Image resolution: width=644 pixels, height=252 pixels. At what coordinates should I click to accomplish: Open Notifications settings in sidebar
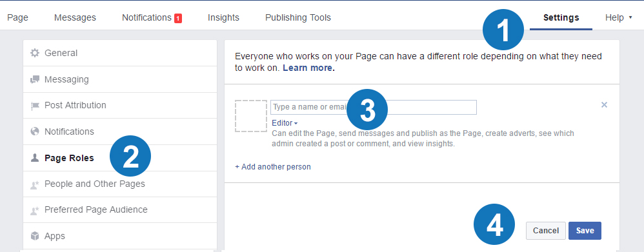coord(120,131)
